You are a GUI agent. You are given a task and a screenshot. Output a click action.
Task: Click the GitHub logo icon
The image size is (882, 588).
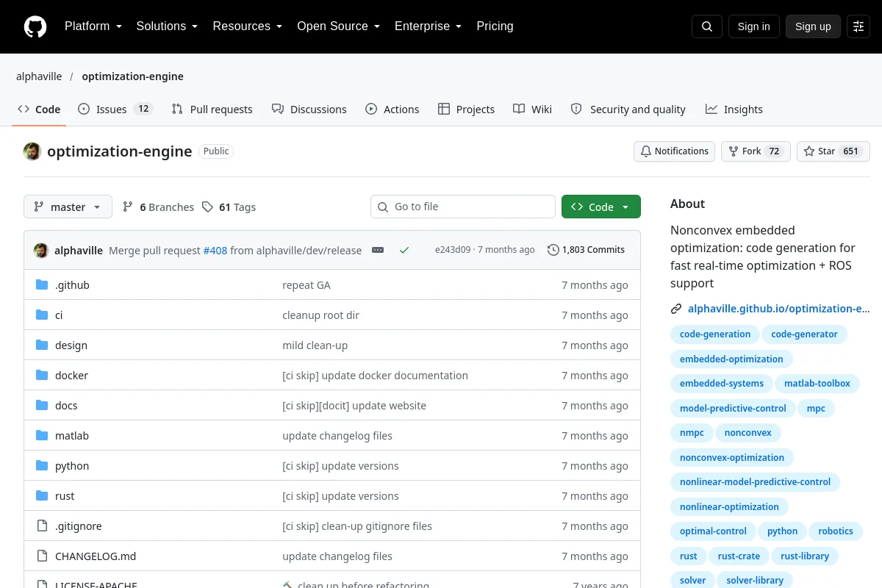35,26
